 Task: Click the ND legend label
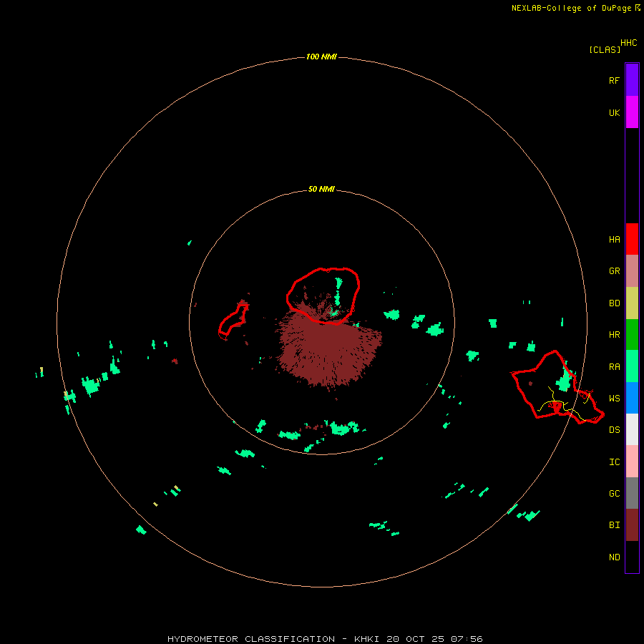[614, 557]
